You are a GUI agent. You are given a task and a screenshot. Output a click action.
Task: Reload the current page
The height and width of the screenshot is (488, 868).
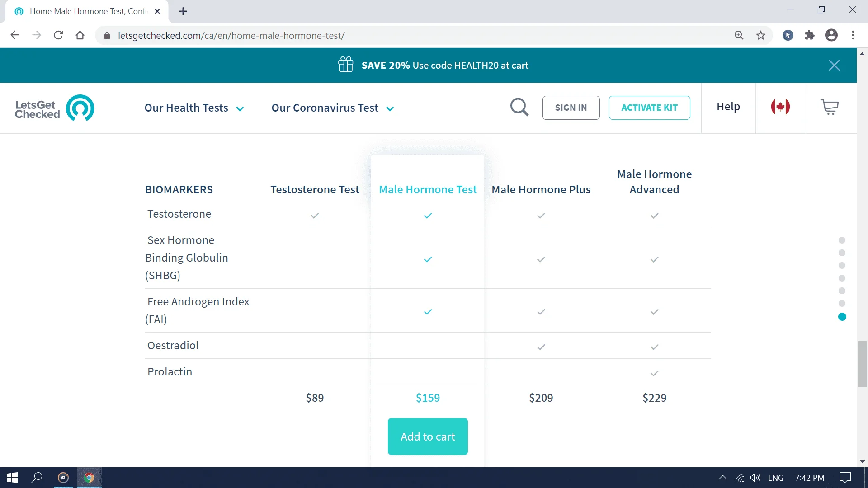58,35
